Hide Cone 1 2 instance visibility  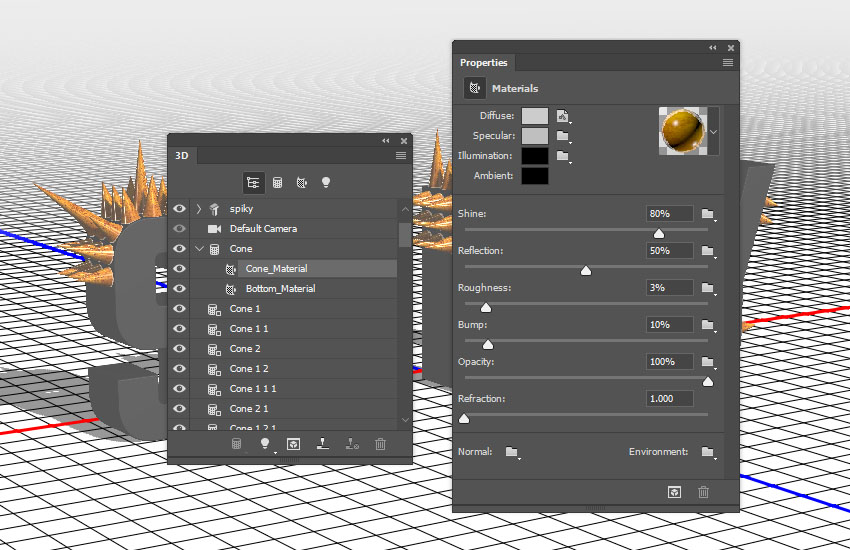(179, 369)
